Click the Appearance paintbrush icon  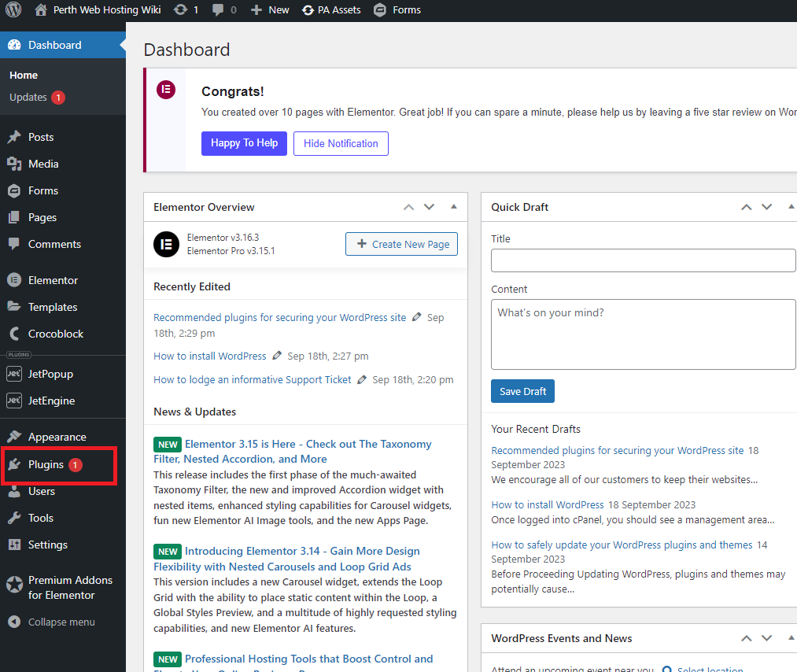pos(14,437)
